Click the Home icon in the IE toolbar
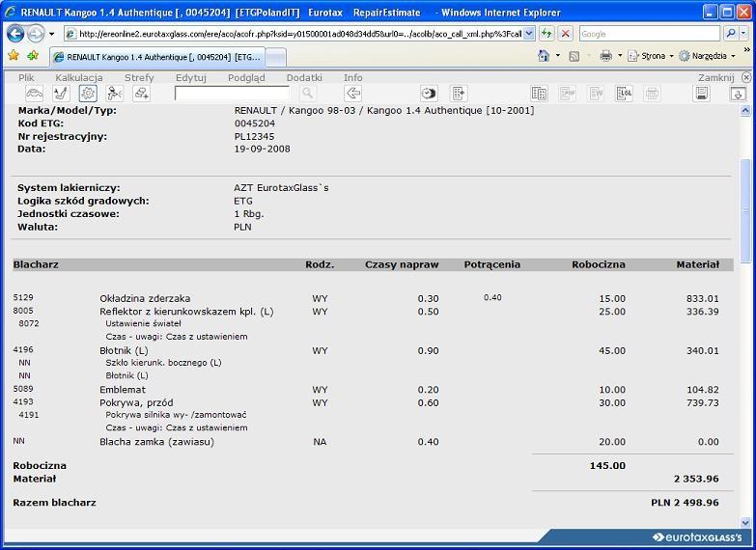 [x=544, y=56]
